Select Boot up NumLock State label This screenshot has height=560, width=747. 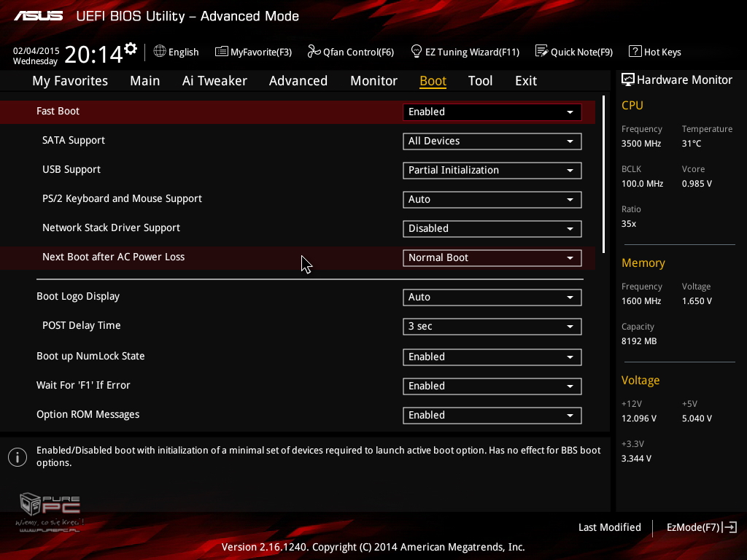click(90, 356)
